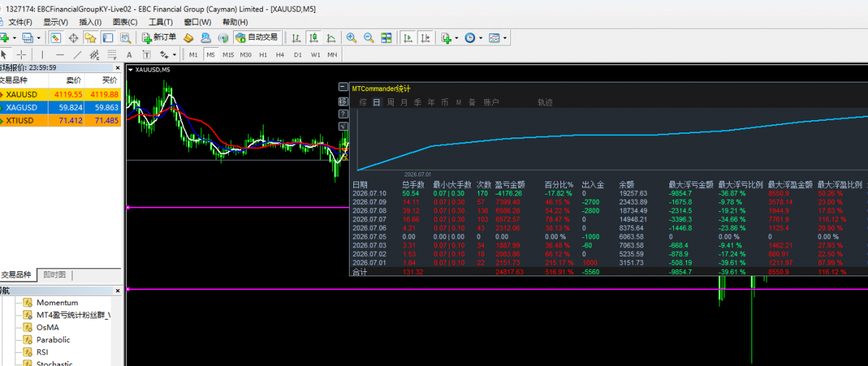Viewport: 868px width, 366px height.
Task: Select XTIUSD row in Market Watch
Action: tap(60, 121)
